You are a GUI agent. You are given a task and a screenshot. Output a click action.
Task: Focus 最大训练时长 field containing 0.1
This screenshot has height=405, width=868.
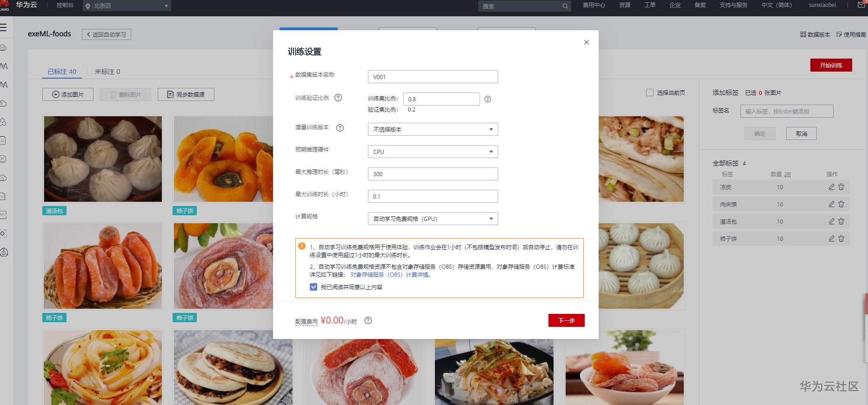tap(433, 196)
